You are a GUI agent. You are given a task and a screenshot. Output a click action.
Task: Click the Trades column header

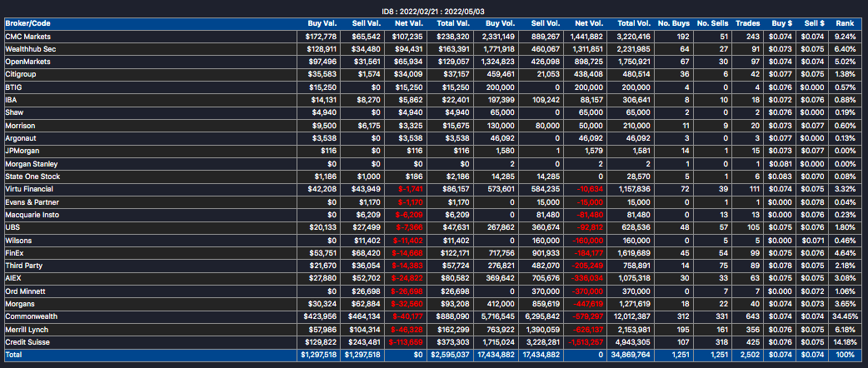pyautogui.click(x=746, y=24)
